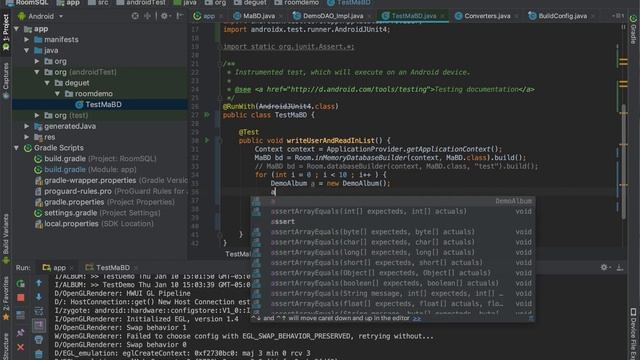
Task: Click the Gradle Scripts group icon
Action: pos(28,148)
